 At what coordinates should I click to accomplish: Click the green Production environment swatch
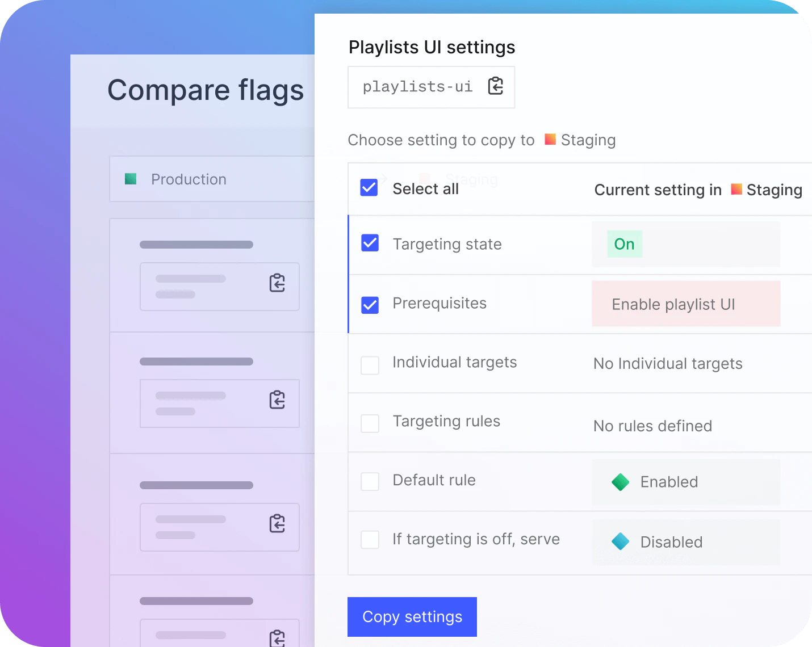[x=130, y=179]
